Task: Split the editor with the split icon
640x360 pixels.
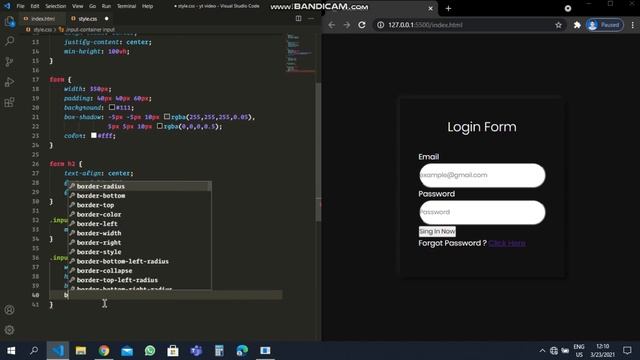Action: click(298, 18)
